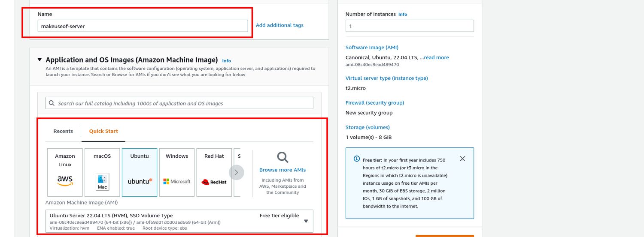The width and height of the screenshot is (644, 237).
Task: Click the Amazon Linux aws logo
Action: [65, 181]
